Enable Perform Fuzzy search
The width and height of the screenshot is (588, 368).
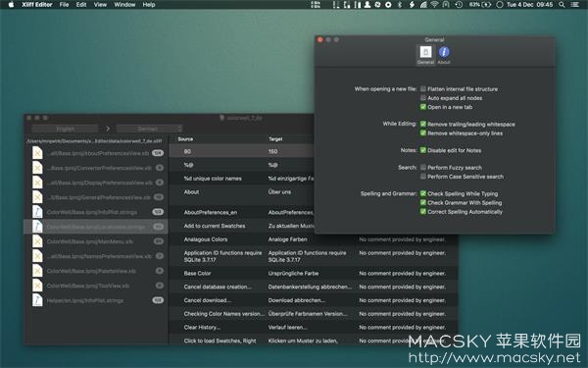[423, 168]
